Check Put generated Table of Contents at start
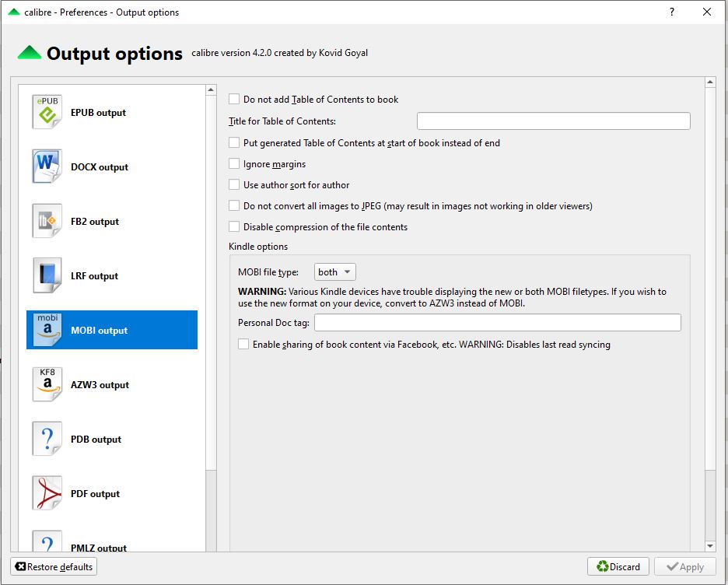This screenshot has width=728, height=585. click(x=234, y=142)
